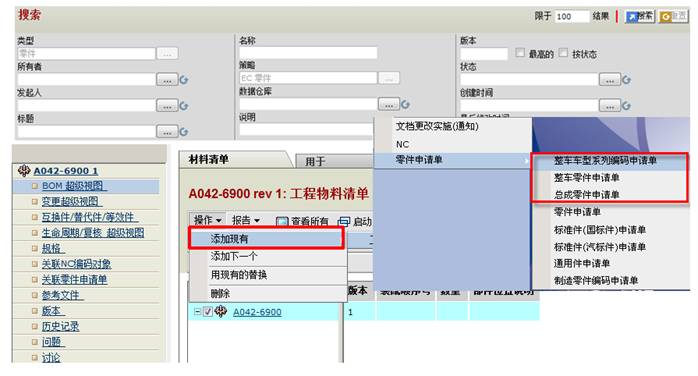
Task: Click the part icon beside A042-6900 1 header
Action: pos(24,170)
